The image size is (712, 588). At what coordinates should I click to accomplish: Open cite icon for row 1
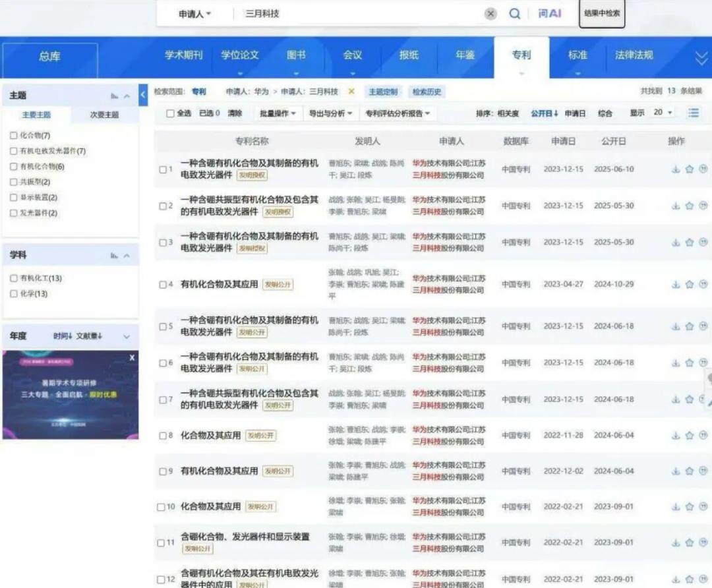pos(703,169)
